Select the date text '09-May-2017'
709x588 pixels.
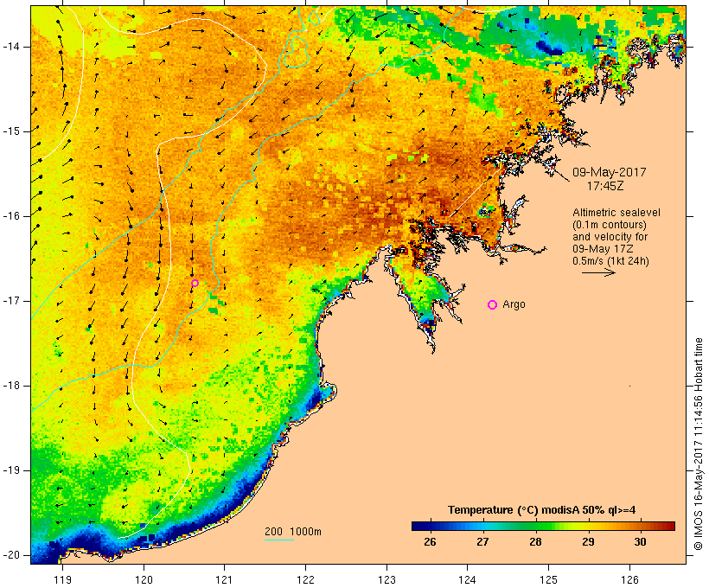point(609,172)
